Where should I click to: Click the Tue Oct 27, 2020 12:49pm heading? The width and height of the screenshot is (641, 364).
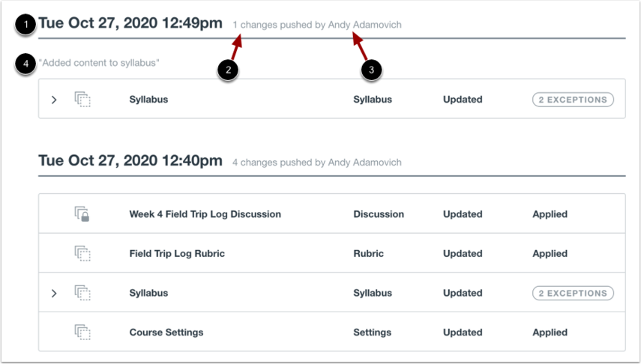pyautogui.click(x=130, y=23)
